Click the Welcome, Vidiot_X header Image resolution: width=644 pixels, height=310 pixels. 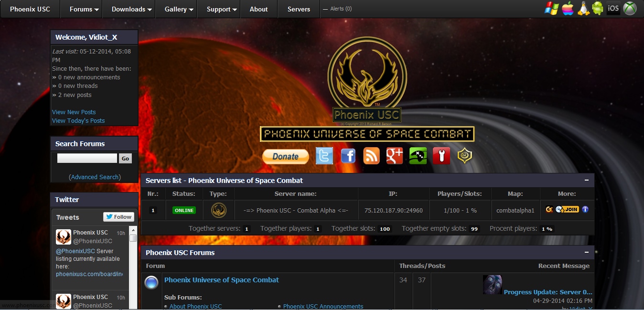[94, 37]
